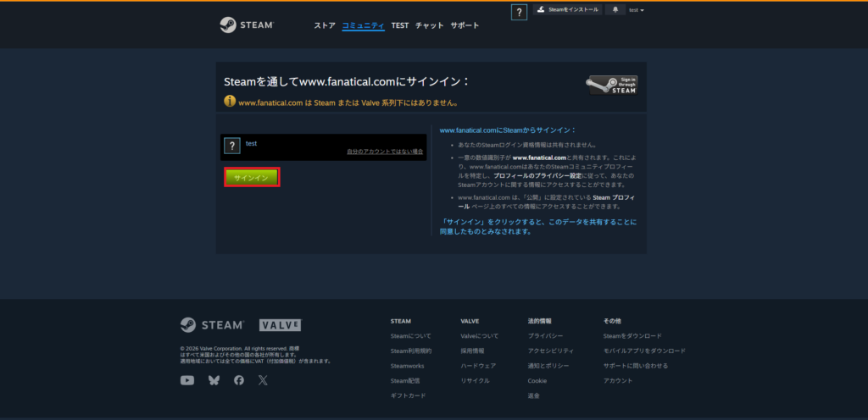The width and height of the screenshot is (868, 420).
Task: Click the green サインイン button
Action: click(251, 177)
